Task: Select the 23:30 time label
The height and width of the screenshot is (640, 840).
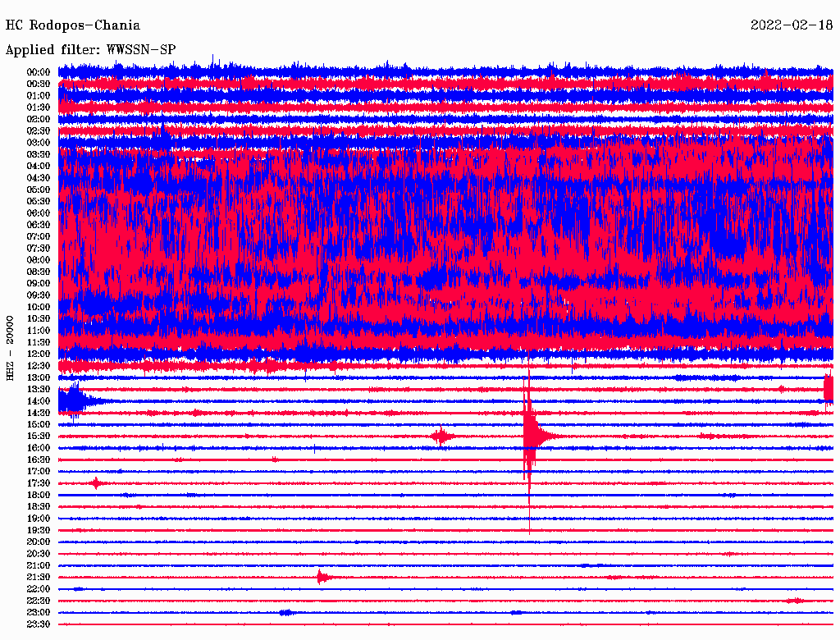Action: pyautogui.click(x=39, y=624)
